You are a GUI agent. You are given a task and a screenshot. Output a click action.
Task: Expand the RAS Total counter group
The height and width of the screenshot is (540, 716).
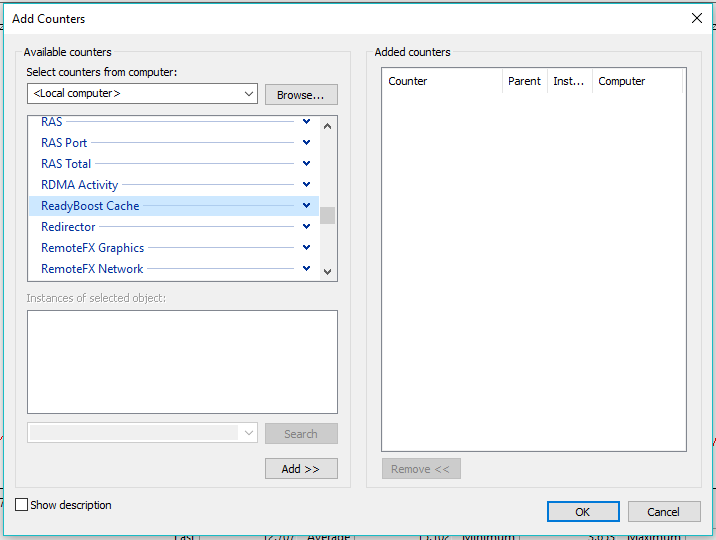[306, 164]
